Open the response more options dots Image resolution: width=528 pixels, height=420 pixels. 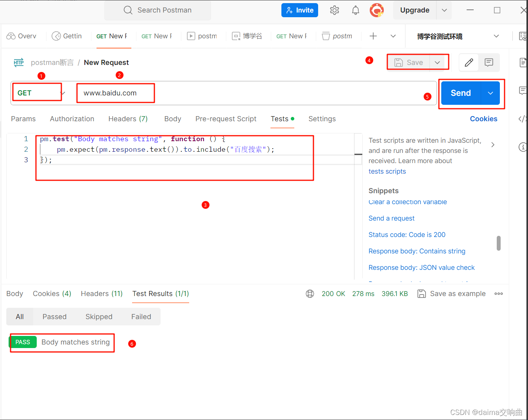coord(499,294)
